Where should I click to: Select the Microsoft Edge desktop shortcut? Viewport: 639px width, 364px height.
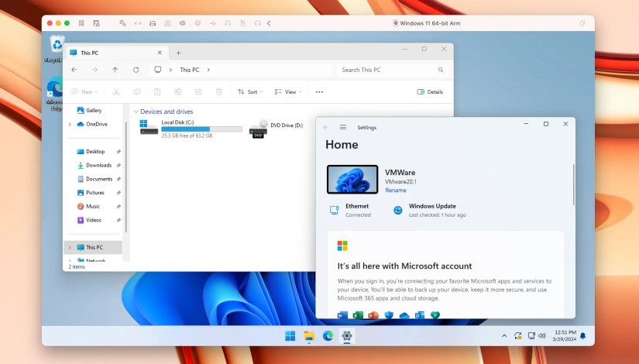click(x=55, y=94)
